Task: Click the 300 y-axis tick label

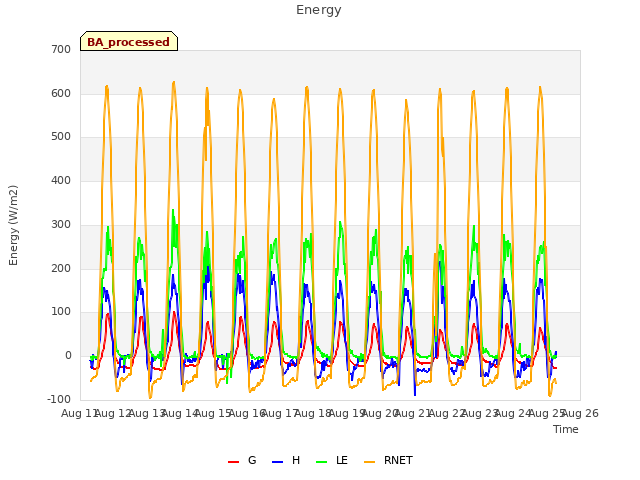Action: [x=61, y=224]
